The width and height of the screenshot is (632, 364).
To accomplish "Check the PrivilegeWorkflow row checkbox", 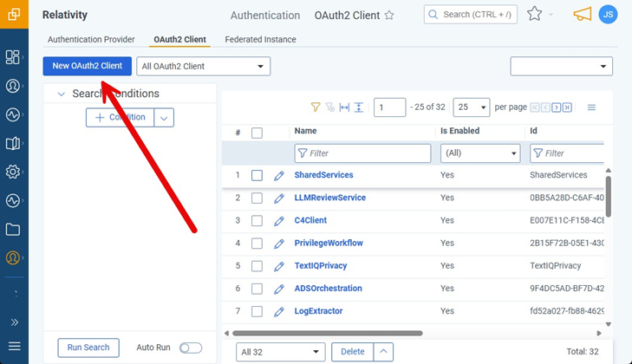I will 257,244.
